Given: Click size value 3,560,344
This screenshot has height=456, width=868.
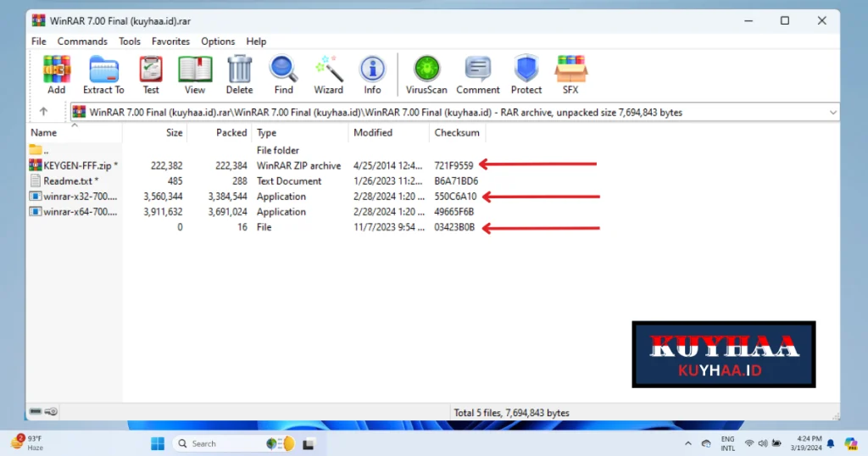Looking at the screenshot, I should click(x=163, y=197).
